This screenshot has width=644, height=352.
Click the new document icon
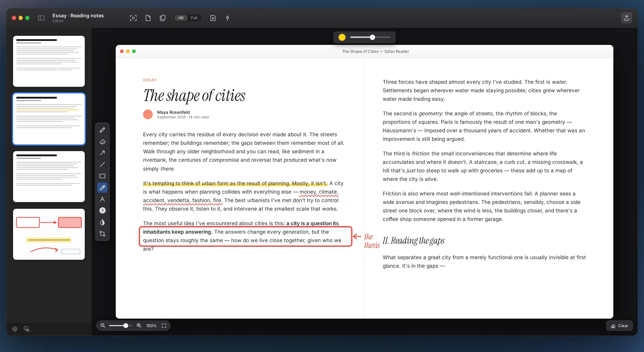coord(148,18)
